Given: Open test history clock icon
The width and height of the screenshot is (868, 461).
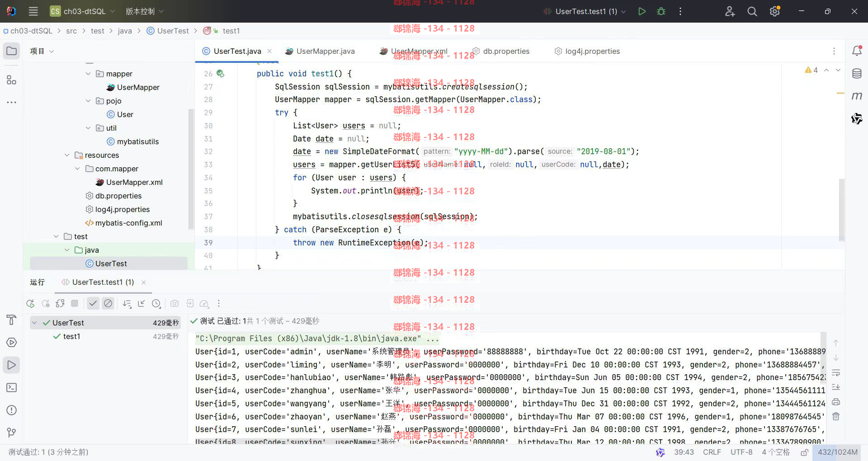Looking at the screenshot, I should (156, 304).
